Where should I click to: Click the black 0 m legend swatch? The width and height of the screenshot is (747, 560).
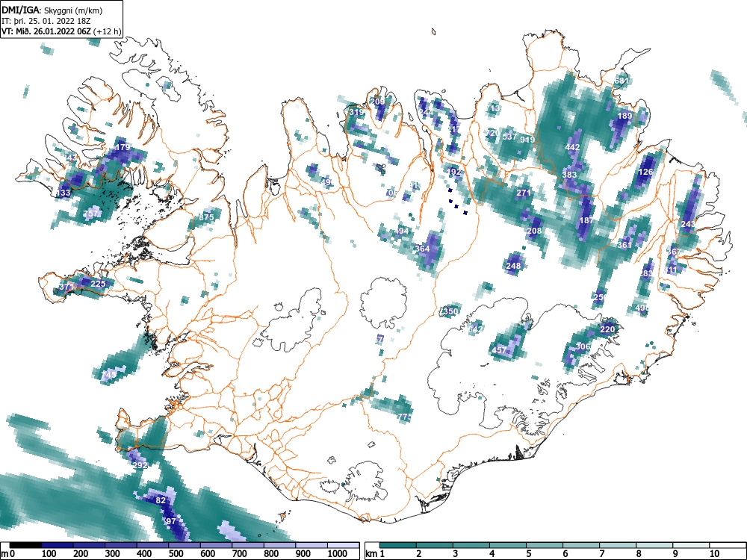tap(25, 545)
